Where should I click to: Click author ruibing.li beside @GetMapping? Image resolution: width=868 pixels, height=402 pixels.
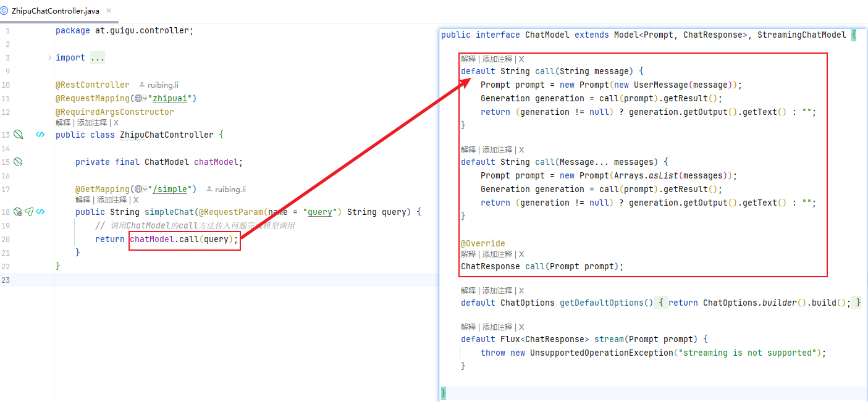click(x=230, y=190)
